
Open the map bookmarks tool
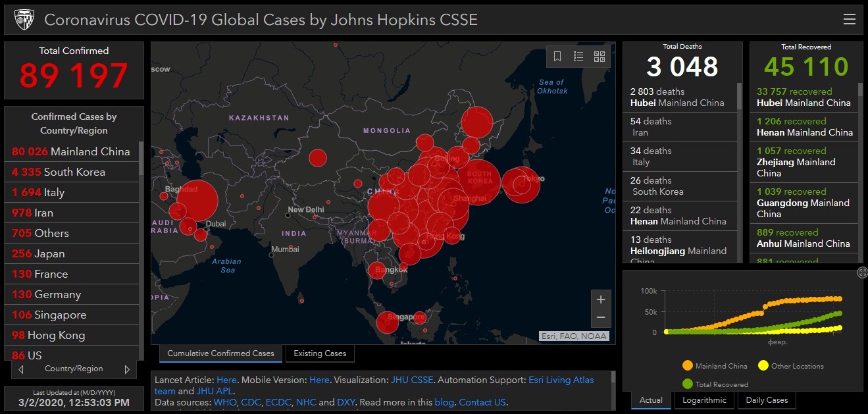coord(557,57)
